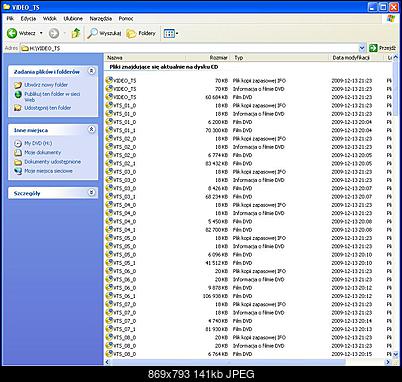This screenshot has width=402, height=382.
Task: Select the VTS_03_1 68 234 KB file icon
Action: click(x=109, y=196)
